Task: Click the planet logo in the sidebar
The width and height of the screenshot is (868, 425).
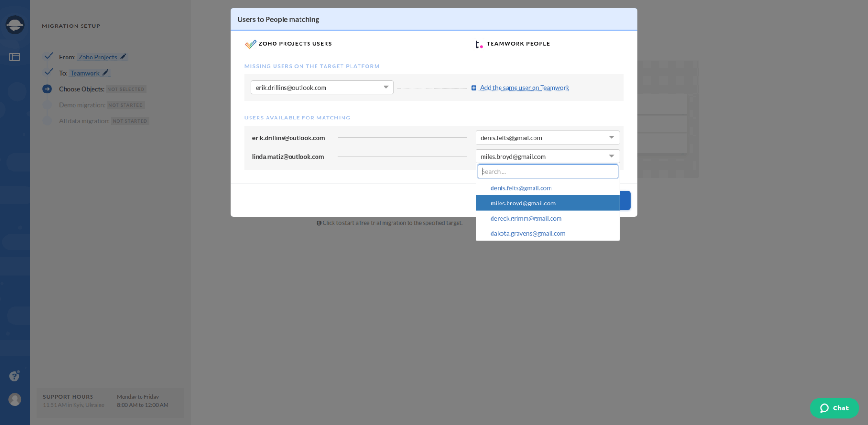Action: point(15,25)
